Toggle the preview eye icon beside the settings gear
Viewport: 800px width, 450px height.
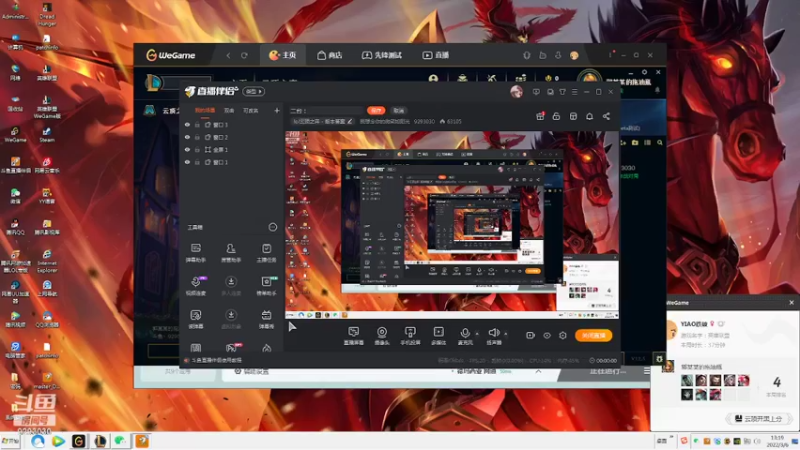[546, 335]
